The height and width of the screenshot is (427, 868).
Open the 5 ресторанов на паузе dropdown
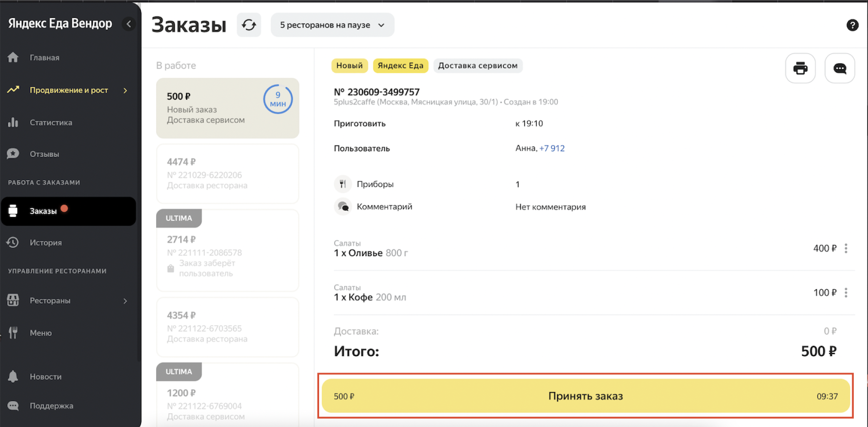332,25
